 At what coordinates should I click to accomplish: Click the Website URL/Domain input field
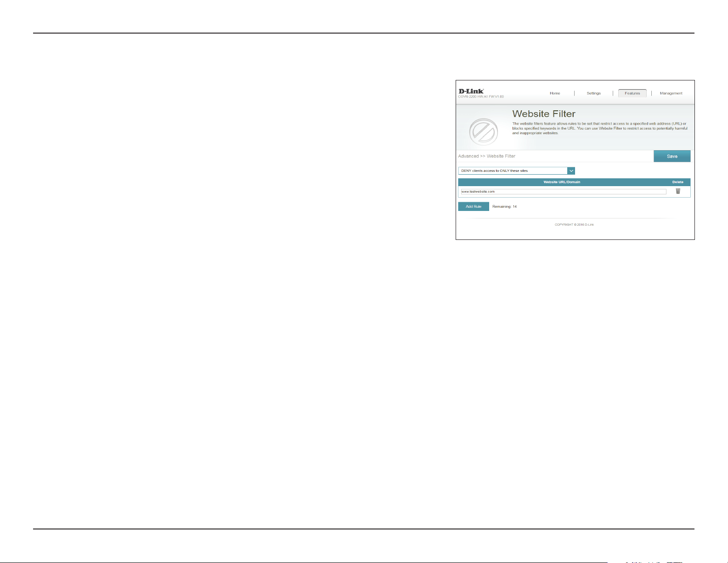(564, 192)
